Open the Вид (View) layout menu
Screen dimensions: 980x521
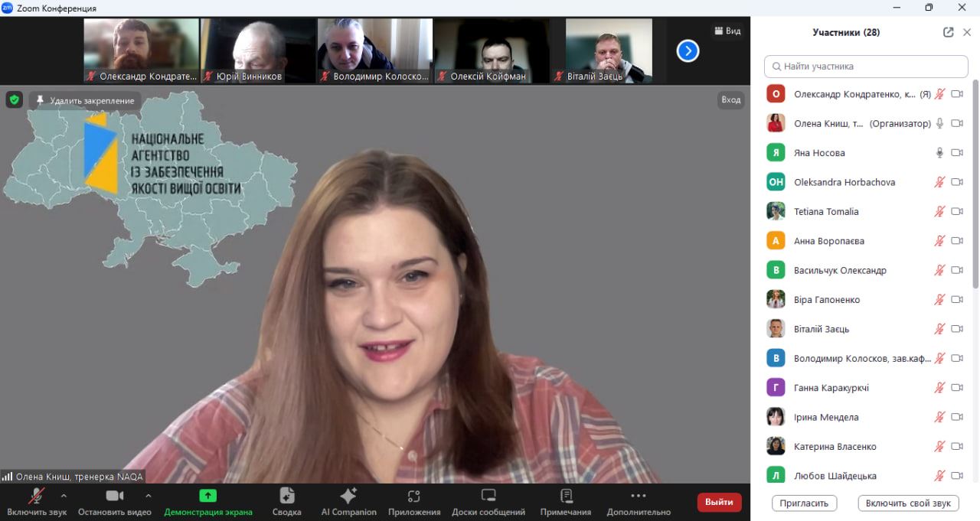click(727, 31)
